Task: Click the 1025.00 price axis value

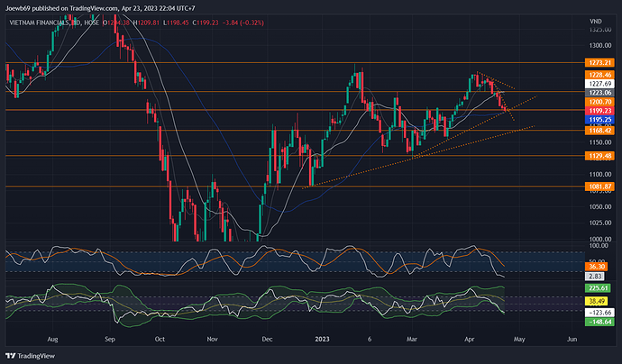Action: [x=599, y=223]
